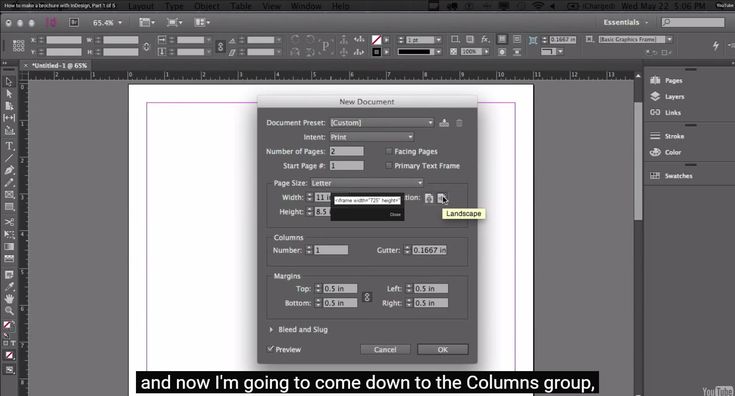Image resolution: width=735 pixels, height=396 pixels.
Task: Select the Type tool in the toolbox
Action: click(9, 146)
